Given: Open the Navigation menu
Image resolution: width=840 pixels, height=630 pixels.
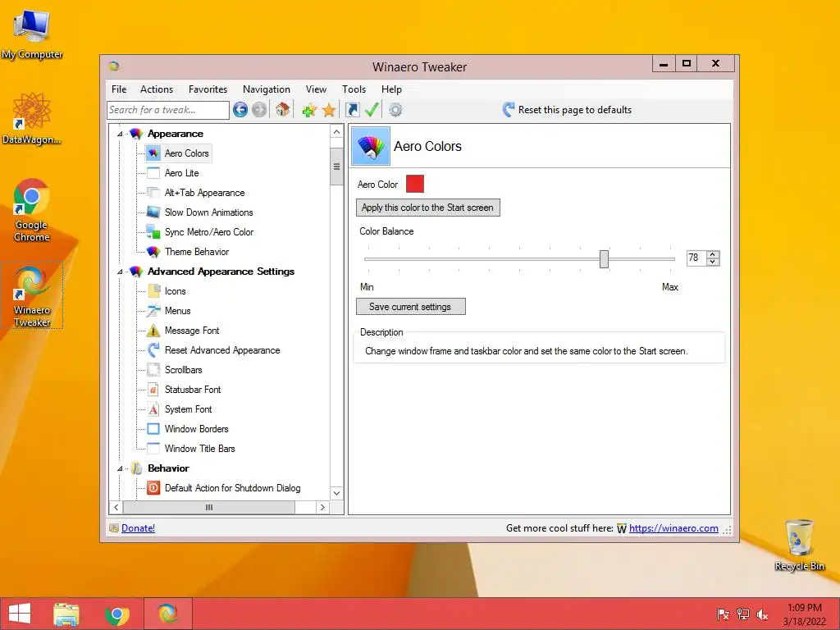Looking at the screenshot, I should pyautogui.click(x=267, y=89).
